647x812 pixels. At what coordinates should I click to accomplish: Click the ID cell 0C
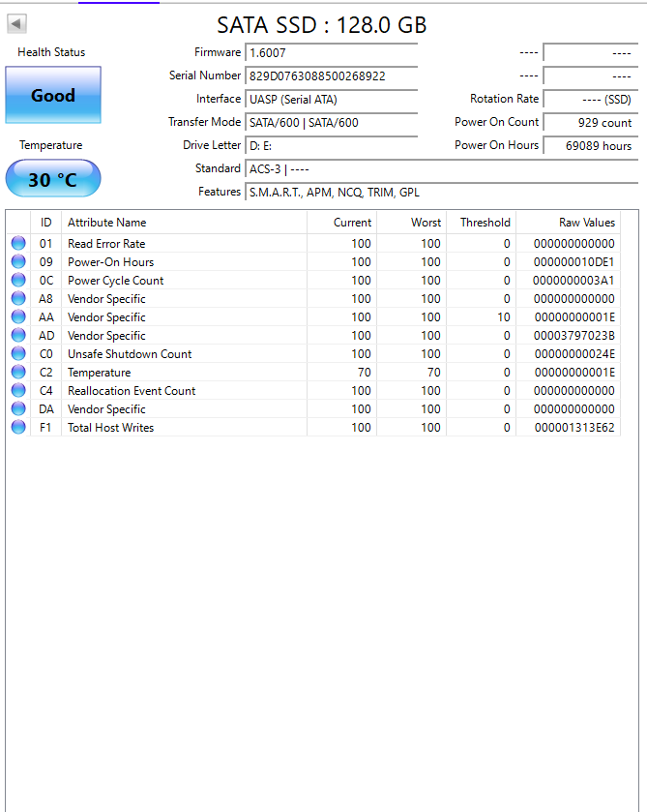click(46, 280)
